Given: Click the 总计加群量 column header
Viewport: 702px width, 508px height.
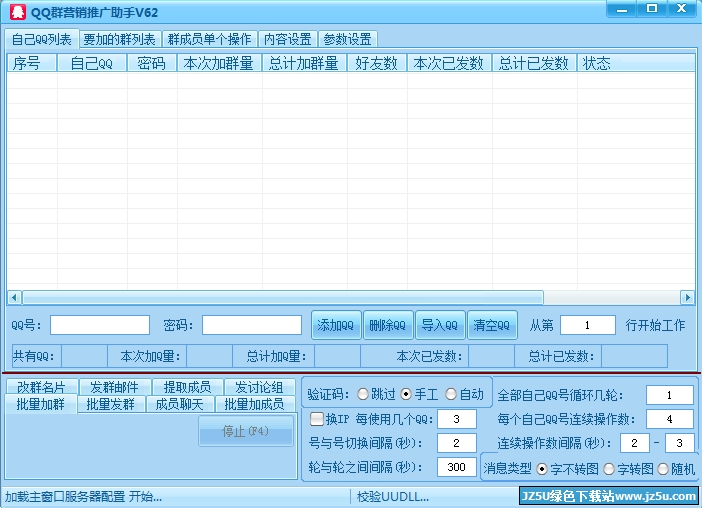Looking at the screenshot, I should click(x=305, y=63).
